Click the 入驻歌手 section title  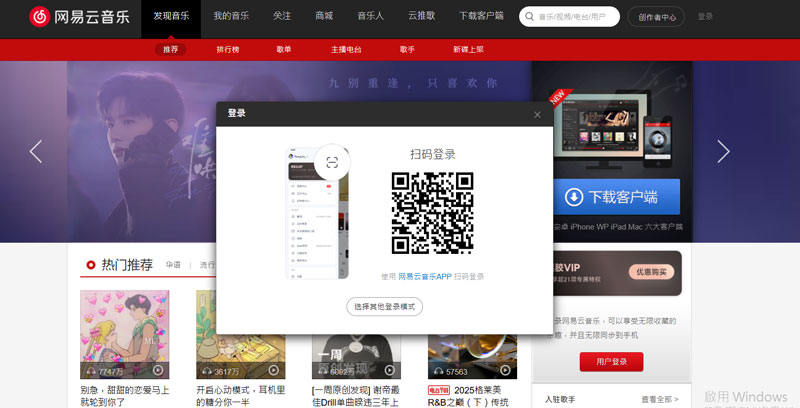(560, 399)
